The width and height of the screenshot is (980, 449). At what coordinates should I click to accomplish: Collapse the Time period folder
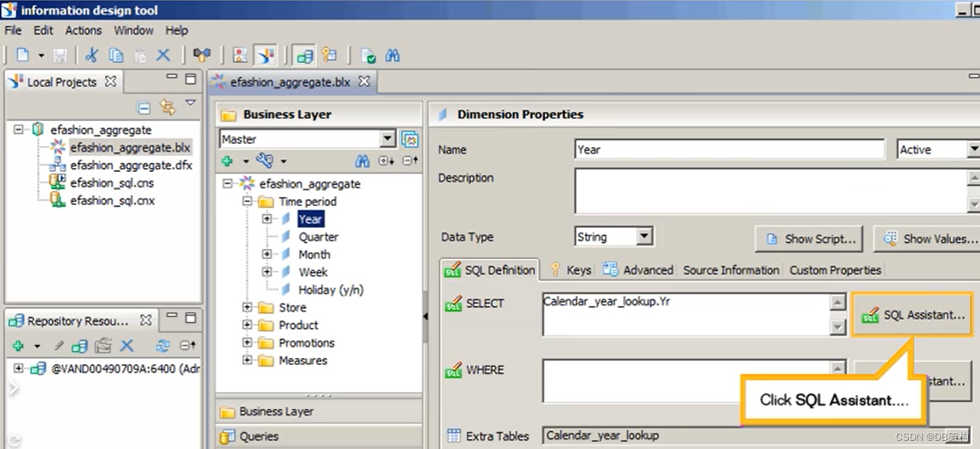click(x=247, y=201)
